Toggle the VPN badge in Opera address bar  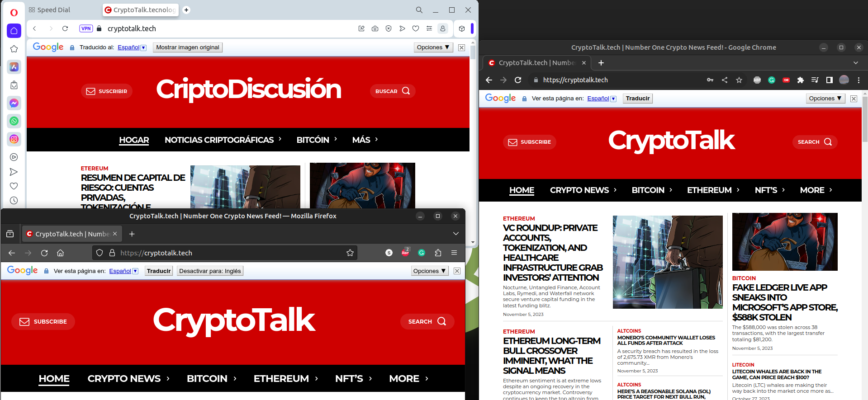(x=86, y=28)
